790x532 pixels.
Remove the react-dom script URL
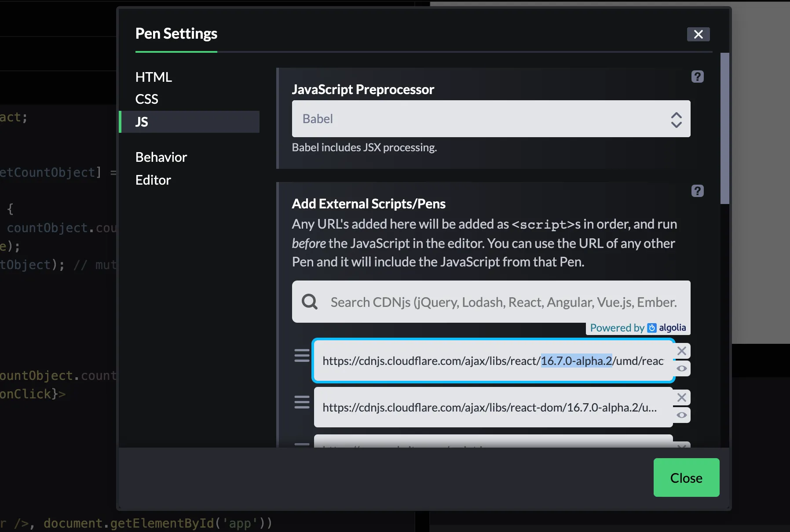click(x=682, y=397)
